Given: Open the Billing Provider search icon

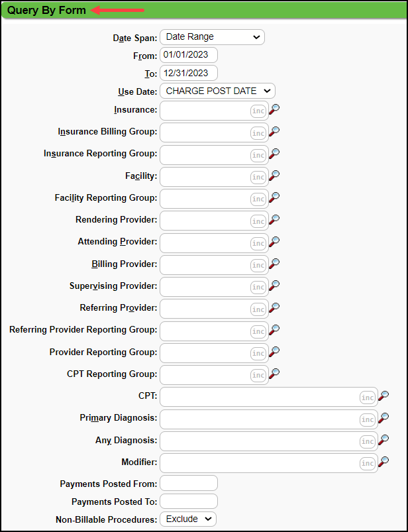Looking at the screenshot, I should point(274,264).
